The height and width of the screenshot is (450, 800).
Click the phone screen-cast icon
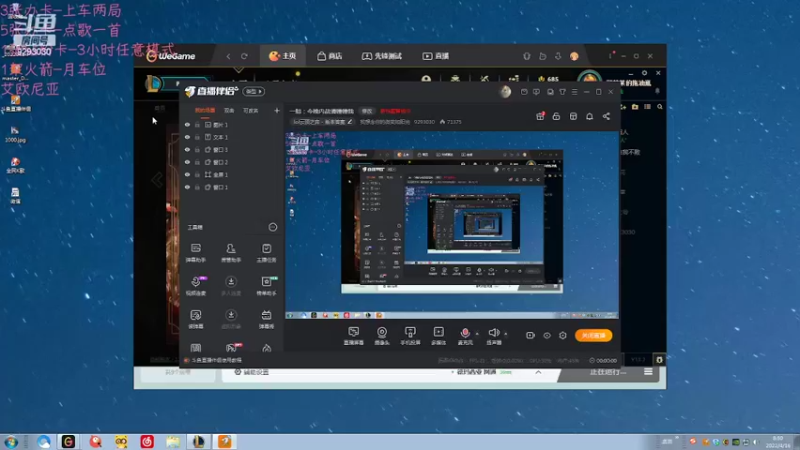point(410,336)
